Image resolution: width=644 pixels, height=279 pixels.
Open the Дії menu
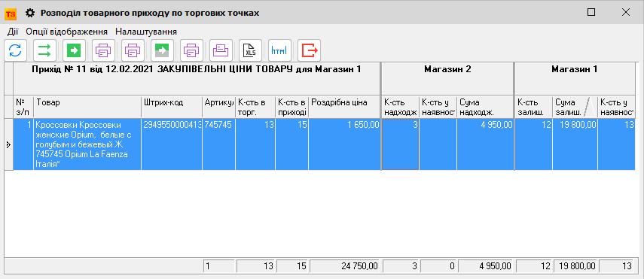[13, 32]
